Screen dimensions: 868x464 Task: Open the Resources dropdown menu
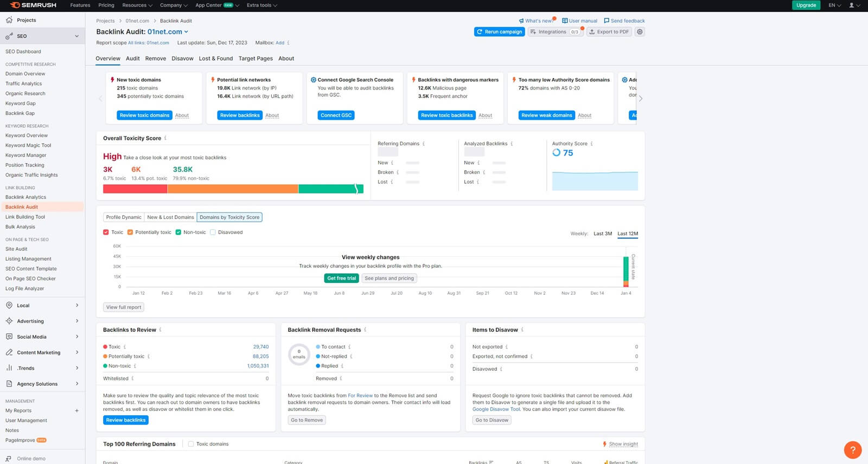coord(137,5)
